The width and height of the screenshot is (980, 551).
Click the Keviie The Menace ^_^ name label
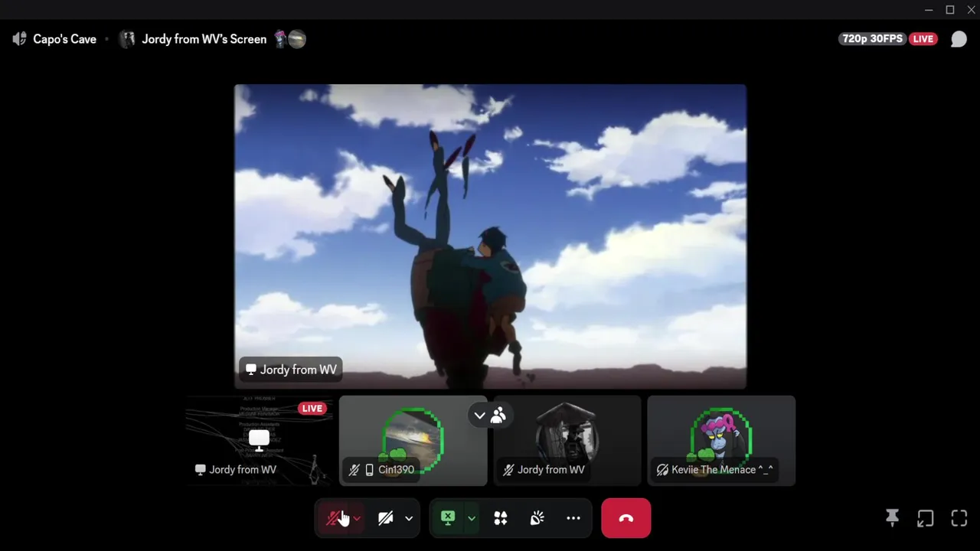point(722,470)
